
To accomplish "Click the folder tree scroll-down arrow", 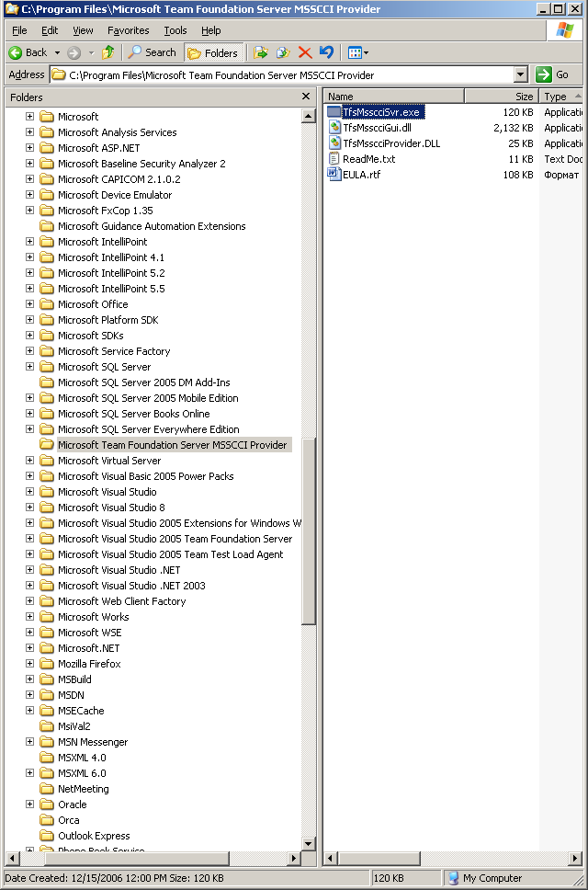I will 309,843.
